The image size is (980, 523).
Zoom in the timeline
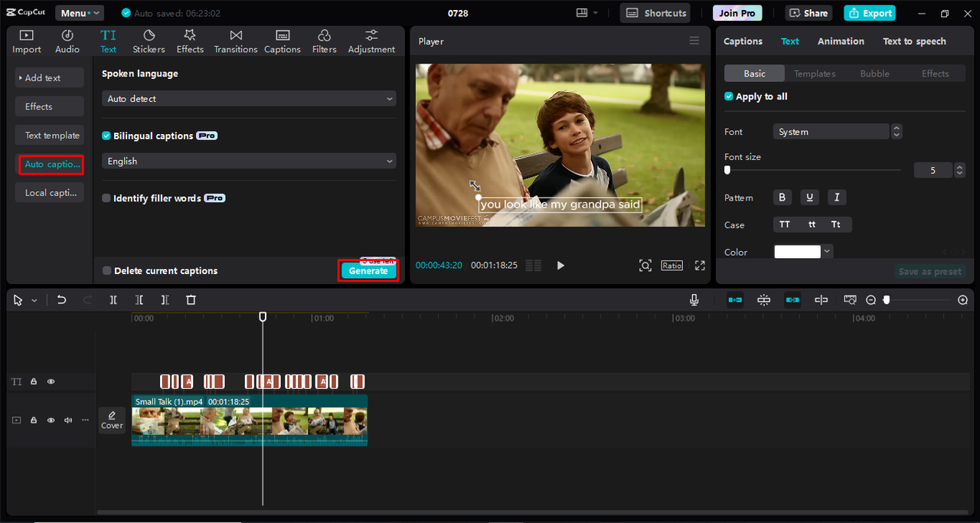pos(963,300)
